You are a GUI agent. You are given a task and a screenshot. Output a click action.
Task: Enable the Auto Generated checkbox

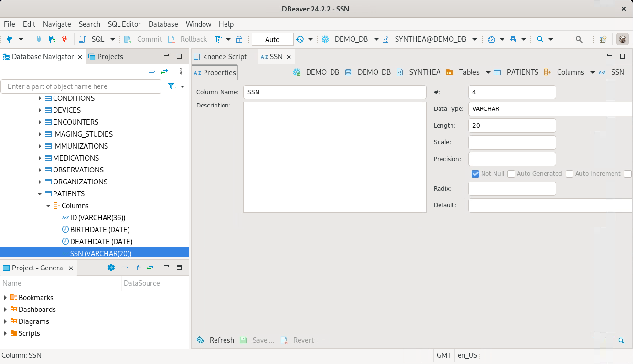pyautogui.click(x=511, y=174)
